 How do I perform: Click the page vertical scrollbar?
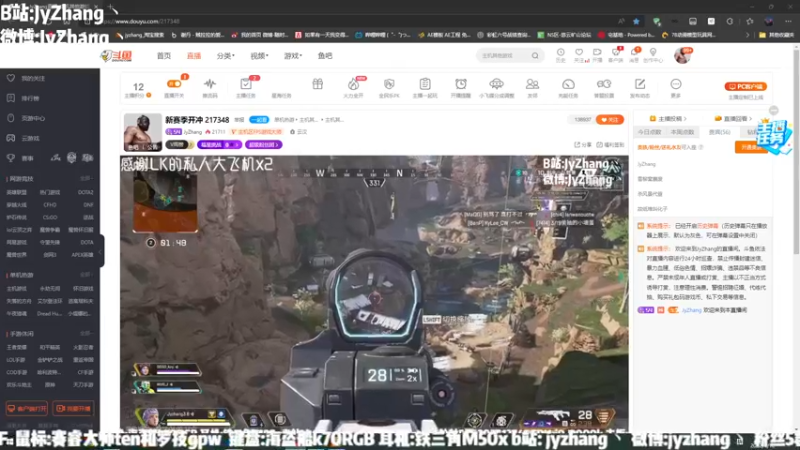(796, 153)
